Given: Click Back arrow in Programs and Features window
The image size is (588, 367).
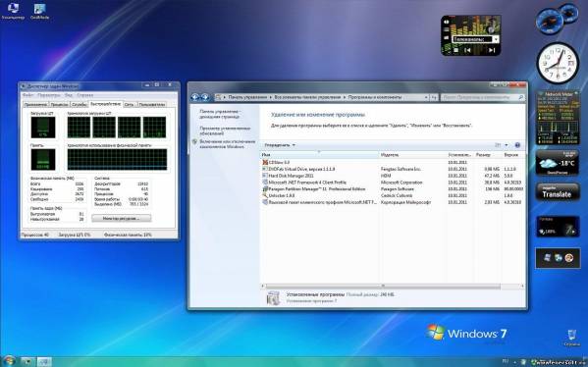Looking at the screenshot, I should click(195, 97).
